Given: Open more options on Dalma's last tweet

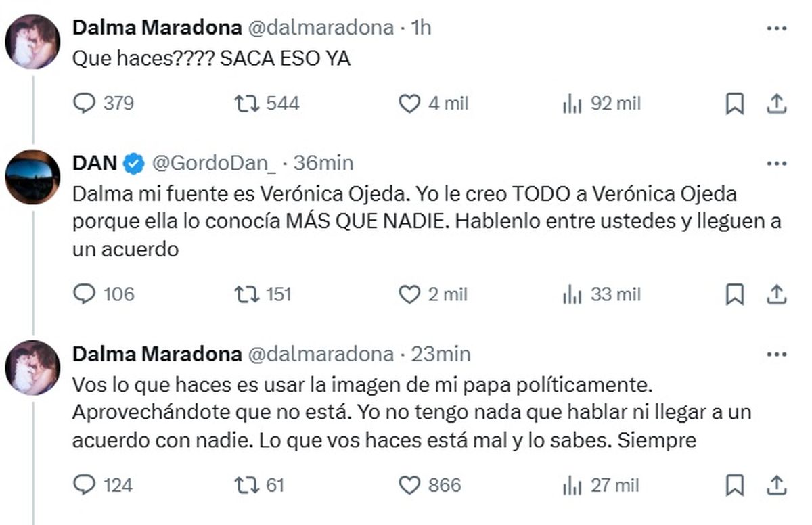Looking at the screenshot, I should (x=776, y=355).
